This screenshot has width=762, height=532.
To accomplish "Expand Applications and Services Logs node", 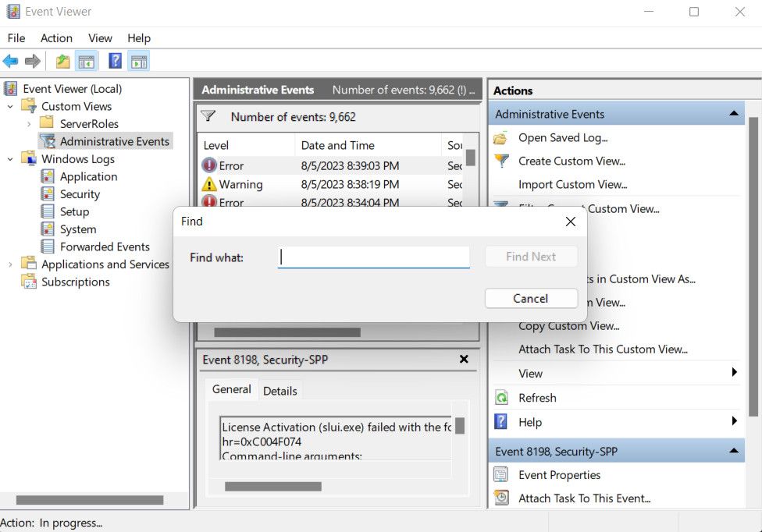I will coord(11,264).
